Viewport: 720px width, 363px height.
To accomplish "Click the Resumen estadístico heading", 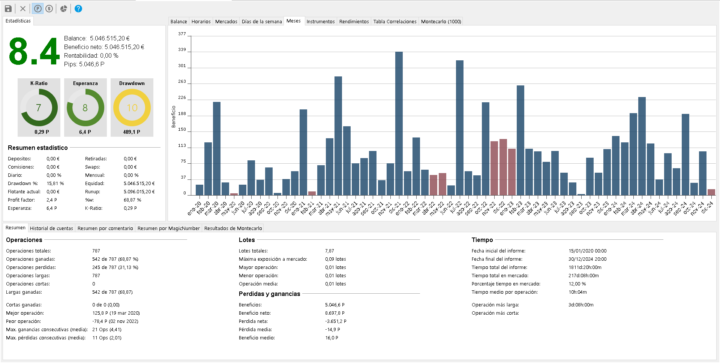I will (38, 148).
